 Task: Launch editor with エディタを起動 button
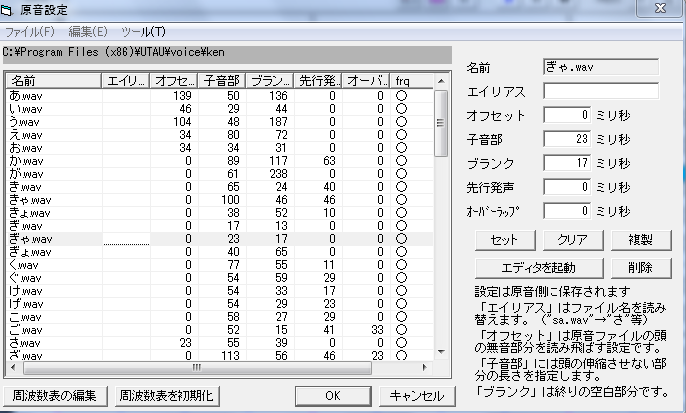click(x=539, y=268)
